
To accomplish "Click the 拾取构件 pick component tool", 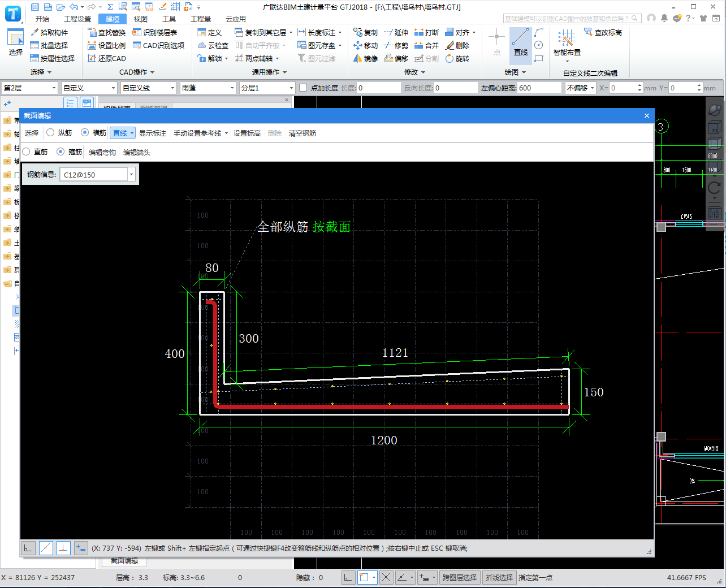I will click(x=49, y=32).
